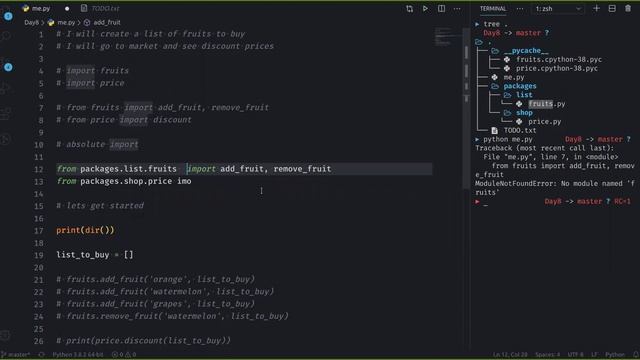
Task: Click comment '# absolute import'
Action: pyautogui.click(x=97, y=144)
